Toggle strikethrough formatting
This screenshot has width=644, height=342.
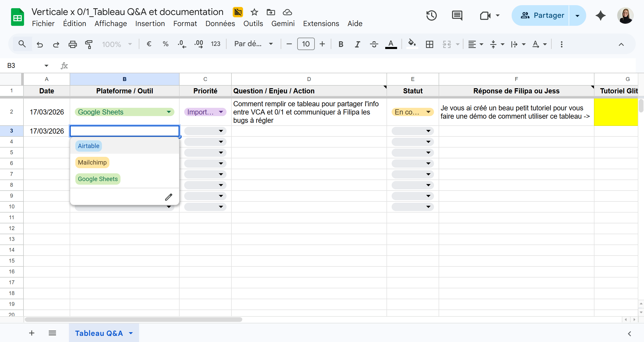tap(374, 44)
